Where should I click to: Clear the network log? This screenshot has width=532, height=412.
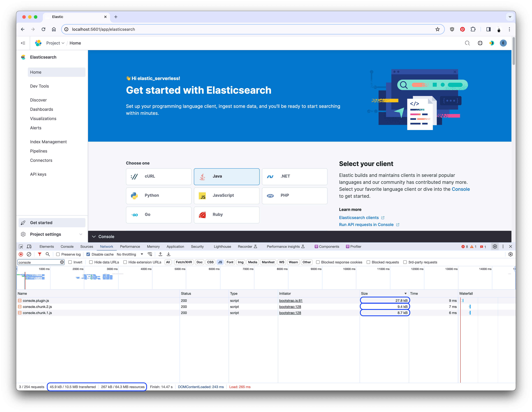29,254
